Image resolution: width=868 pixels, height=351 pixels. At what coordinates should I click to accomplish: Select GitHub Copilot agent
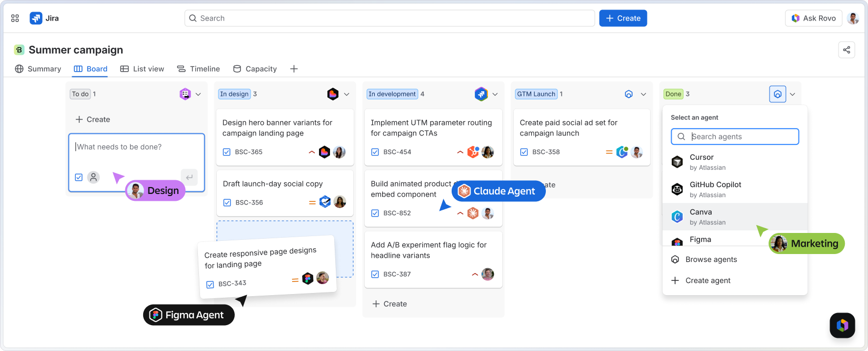click(735, 189)
